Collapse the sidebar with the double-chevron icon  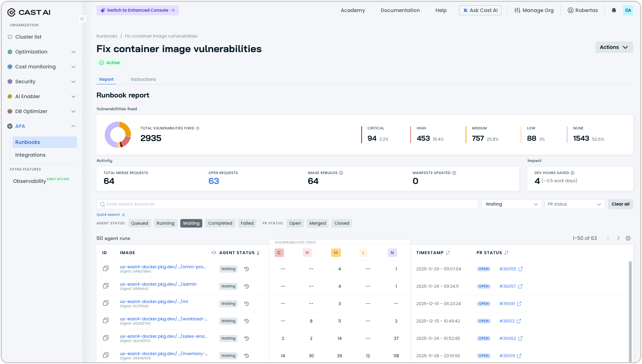point(82,19)
